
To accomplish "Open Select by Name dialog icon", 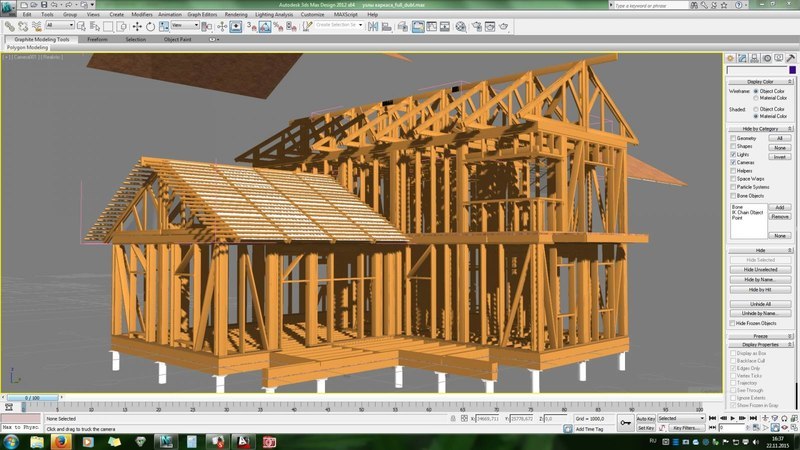I will pos(94,26).
